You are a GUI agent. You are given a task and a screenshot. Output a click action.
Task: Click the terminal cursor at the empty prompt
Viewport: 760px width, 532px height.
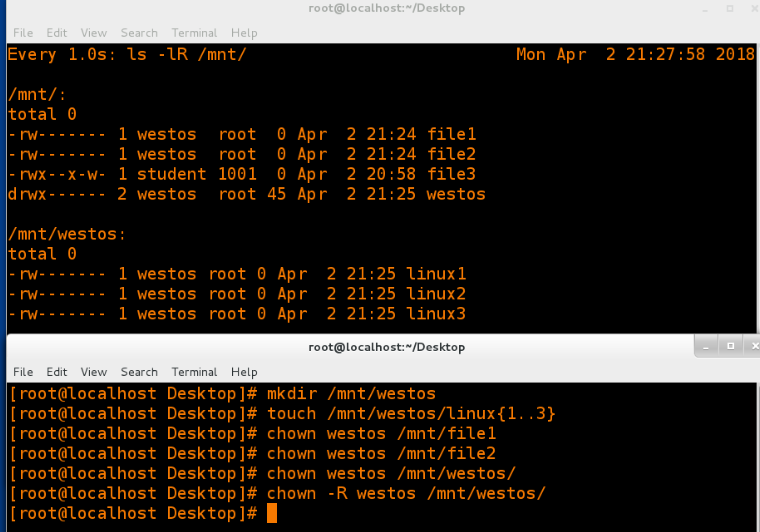point(272,513)
